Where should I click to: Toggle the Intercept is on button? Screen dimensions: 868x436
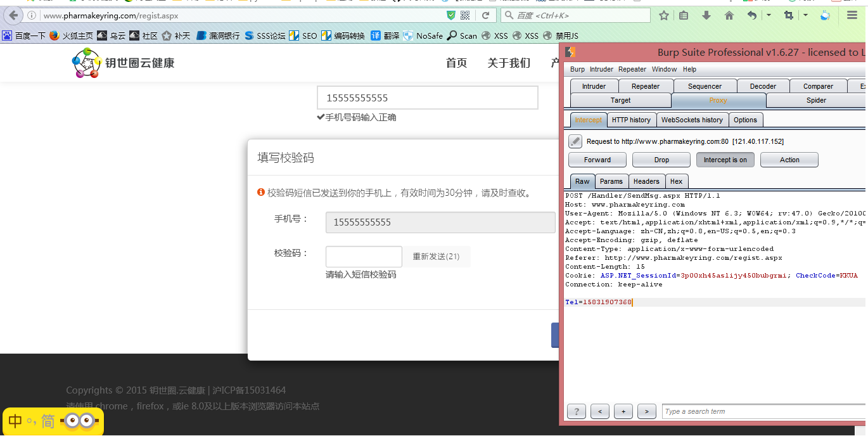tap(725, 160)
